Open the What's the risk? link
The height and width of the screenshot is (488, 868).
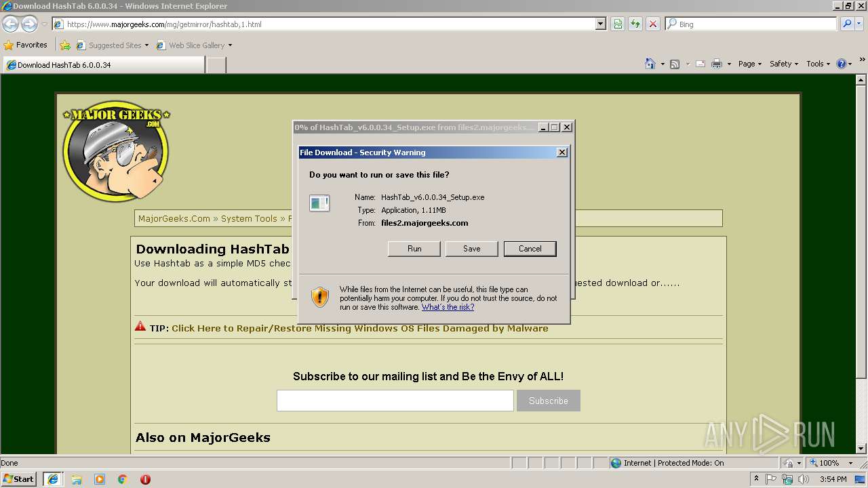pyautogui.click(x=448, y=307)
